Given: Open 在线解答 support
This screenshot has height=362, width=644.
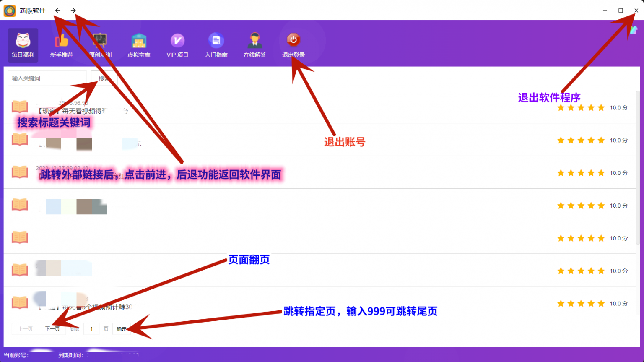Looking at the screenshot, I should (x=254, y=44).
